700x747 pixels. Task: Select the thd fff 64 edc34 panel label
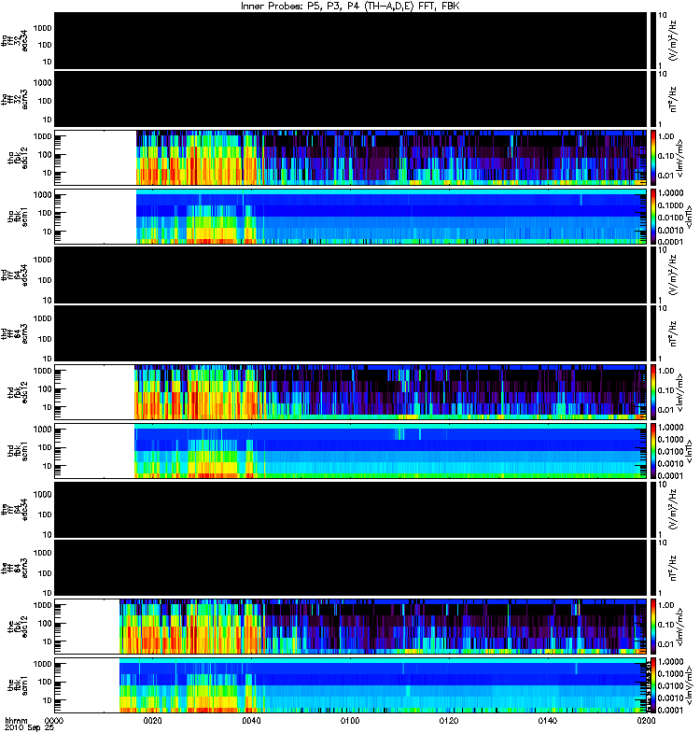pyautogui.click(x=14, y=275)
